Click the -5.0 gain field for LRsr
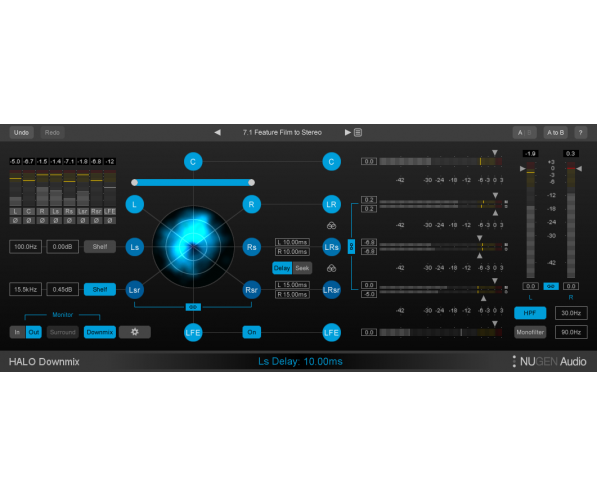Screen dimensions: 597x497 pos(369,294)
